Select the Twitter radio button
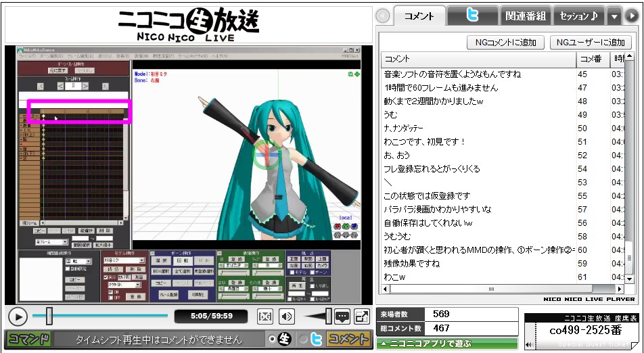 [303, 339]
